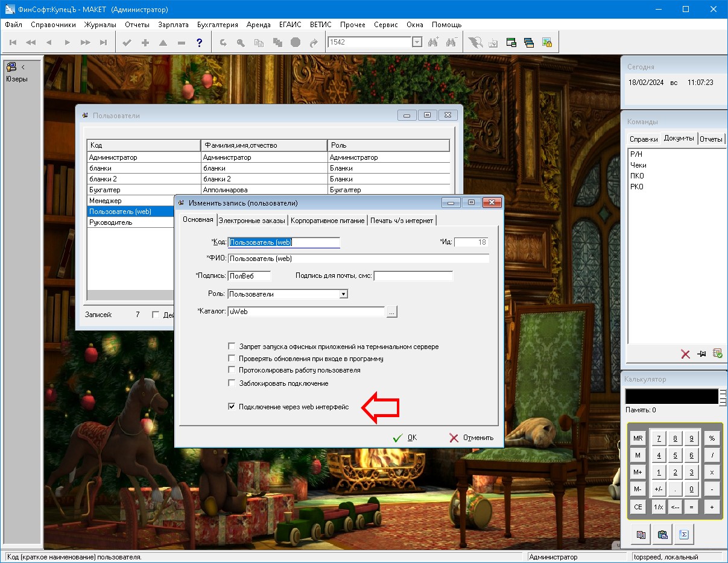Image resolution: width=728 pixels, height=563 pixels.
Task: Click the ФИО input field
Action: click(358, 259)
